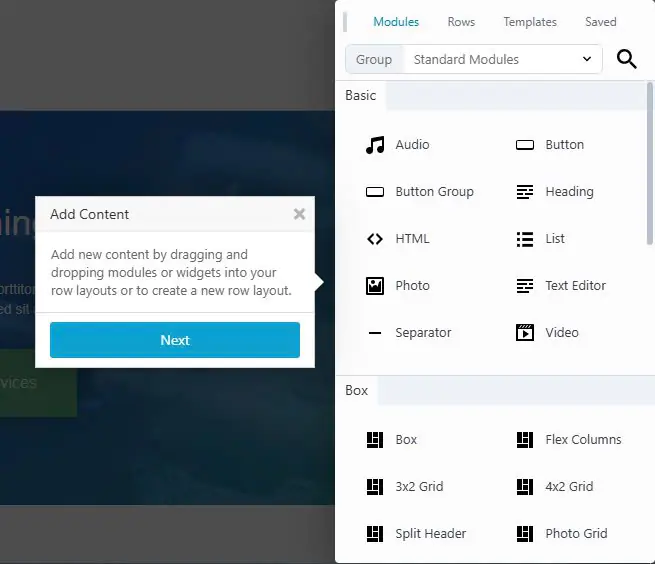
Task: Select the Flex Columns box icon
Action: pos(525,440)
